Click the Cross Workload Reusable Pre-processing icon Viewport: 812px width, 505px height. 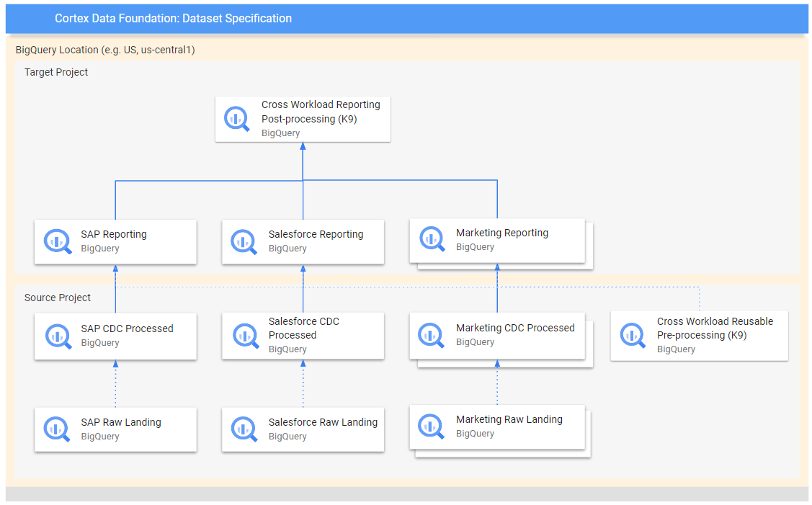tap(633, 336)
